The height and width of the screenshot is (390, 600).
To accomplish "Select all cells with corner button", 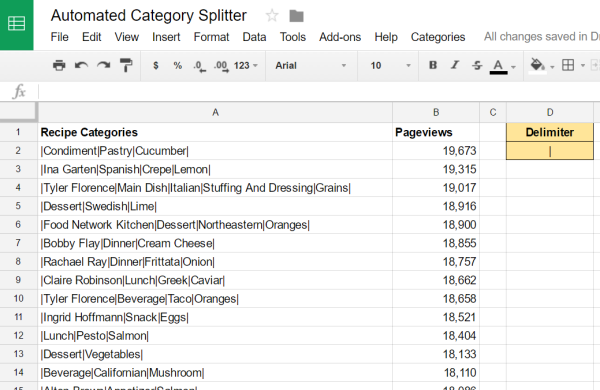I will (x=19, y=112).
